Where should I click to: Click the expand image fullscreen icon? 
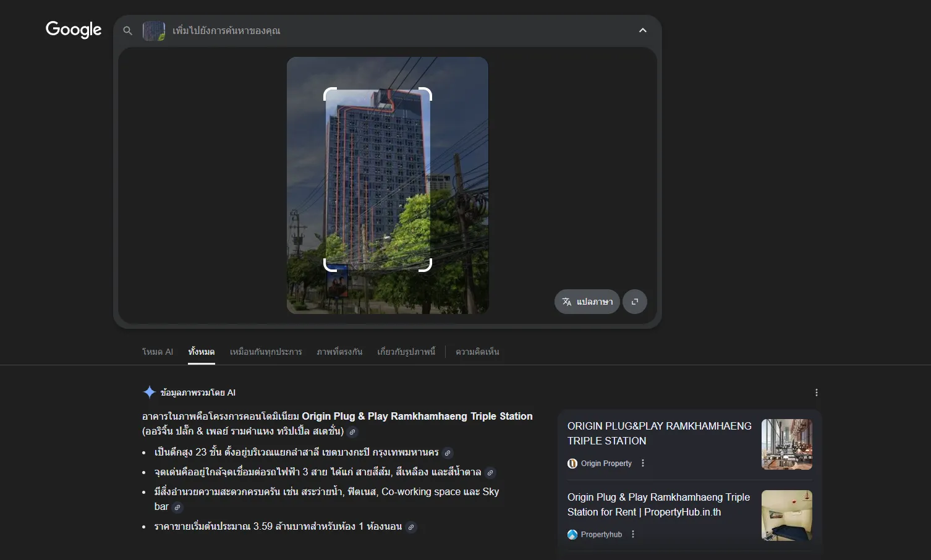coord(634,302)
